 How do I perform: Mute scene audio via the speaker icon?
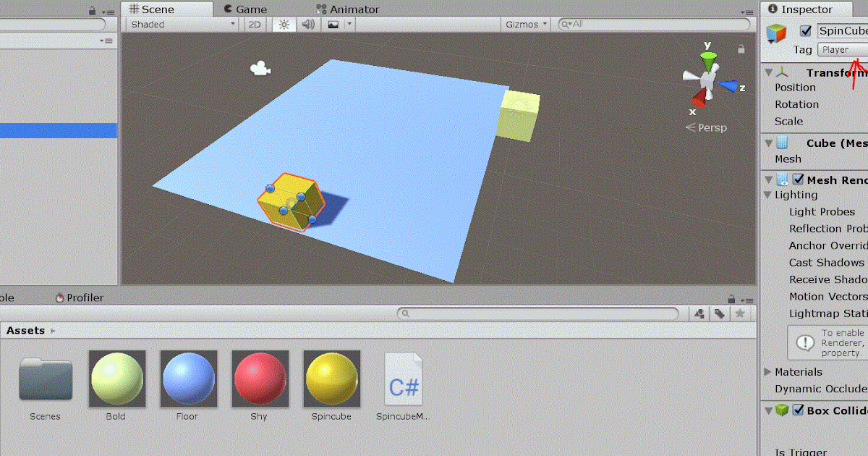click(307, 24)
